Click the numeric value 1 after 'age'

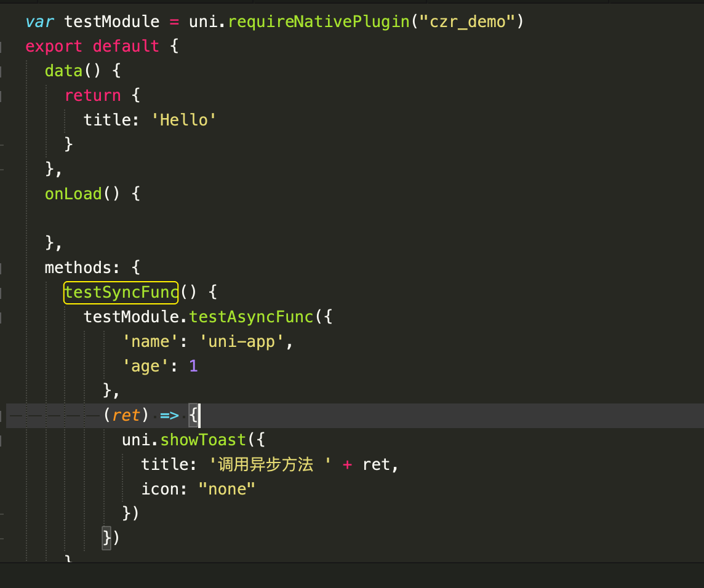(x=193, y=366)
